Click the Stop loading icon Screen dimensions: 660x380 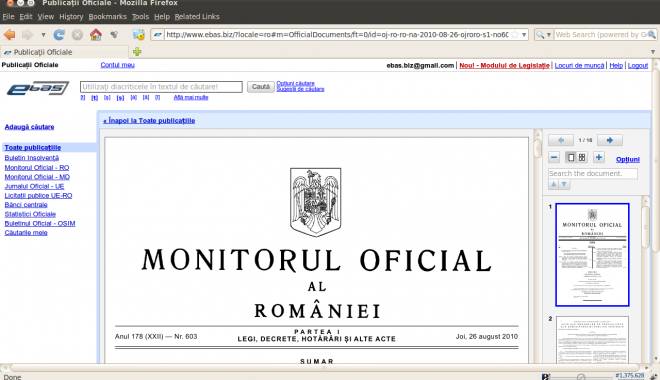(x=77, y=35)
